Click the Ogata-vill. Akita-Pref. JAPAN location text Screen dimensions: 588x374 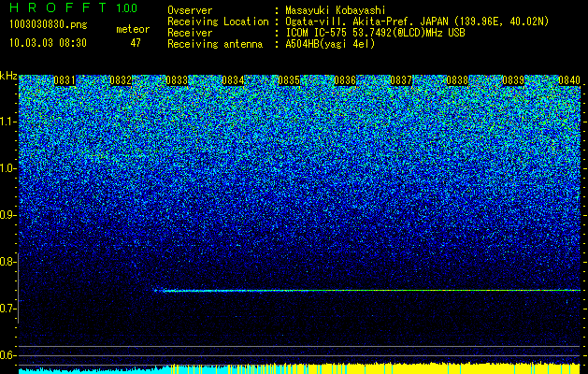tap(417, 22)
